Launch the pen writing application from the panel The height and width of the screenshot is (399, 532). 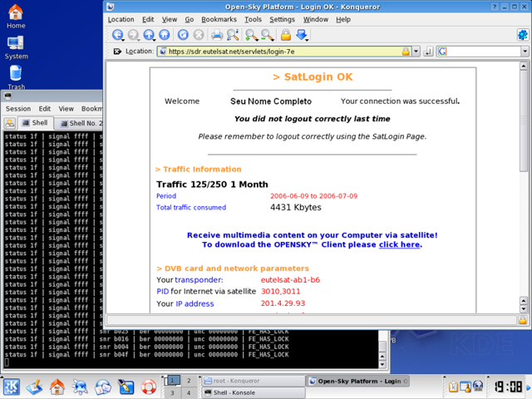126,387
